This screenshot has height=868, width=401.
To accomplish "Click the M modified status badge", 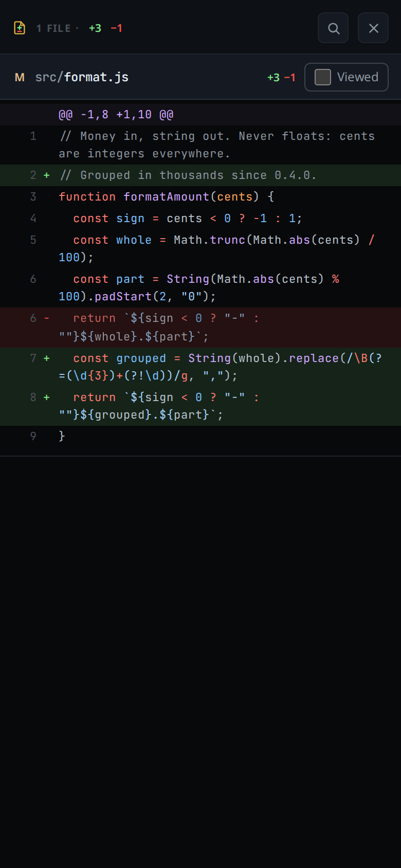I will coord(20,77).
